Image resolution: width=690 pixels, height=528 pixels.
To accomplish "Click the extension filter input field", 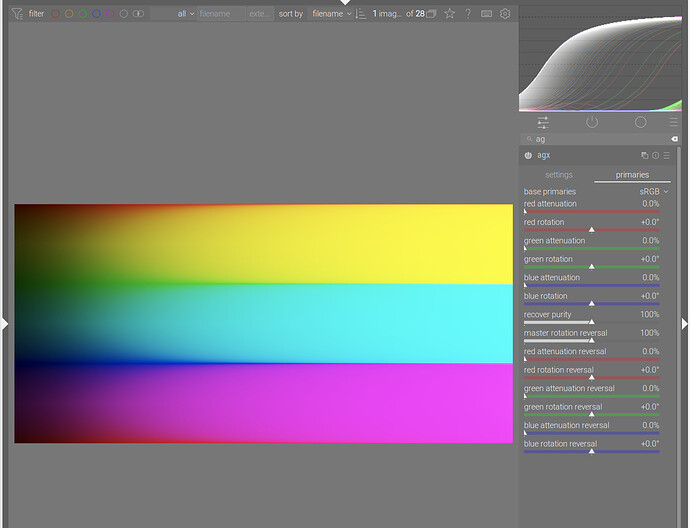I will pyautogui.click(x=260, y=14).
